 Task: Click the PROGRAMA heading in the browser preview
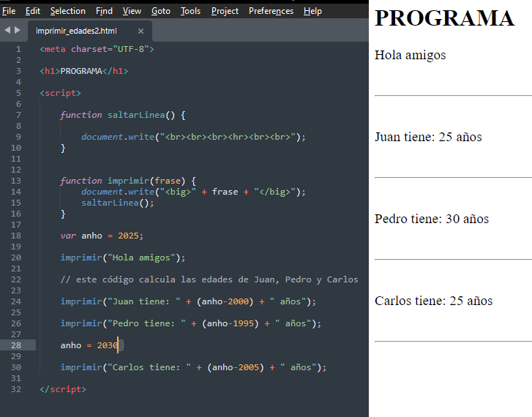click(x=444, y=18)
